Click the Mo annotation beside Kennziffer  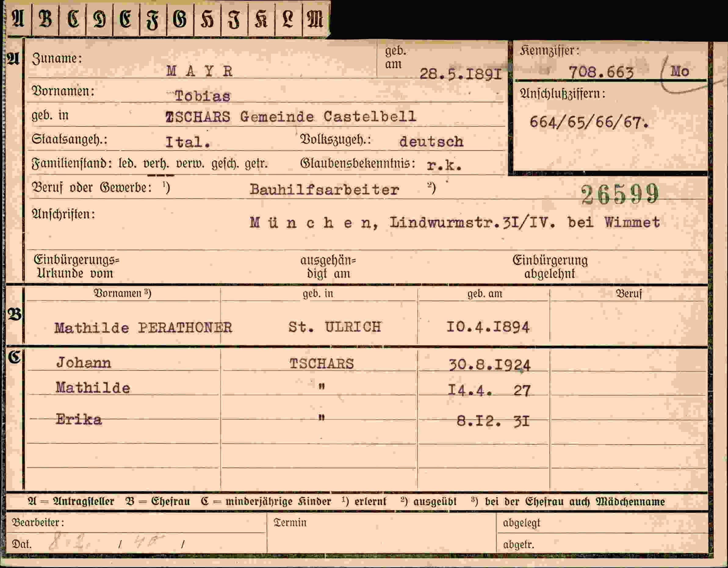[x=680, y=71]
